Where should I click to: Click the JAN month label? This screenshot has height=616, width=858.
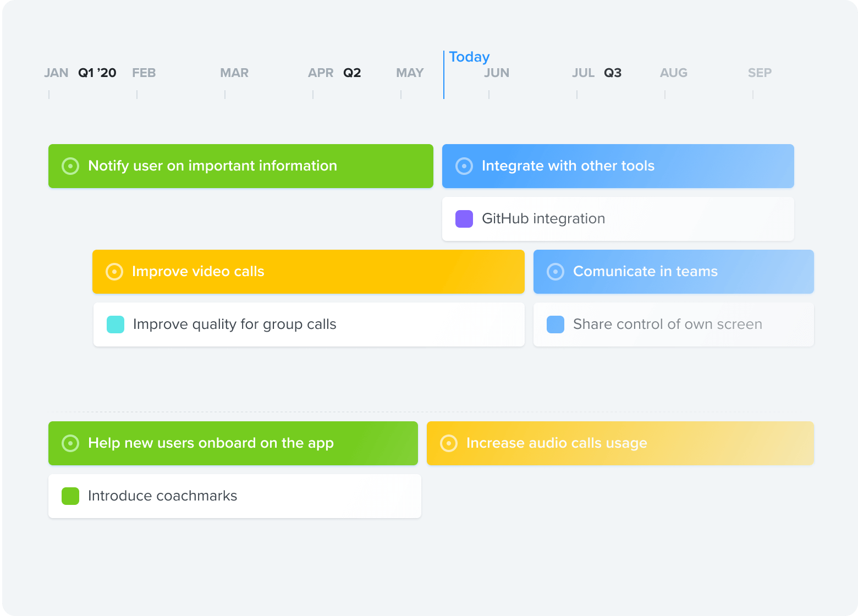tap(56, 73)
